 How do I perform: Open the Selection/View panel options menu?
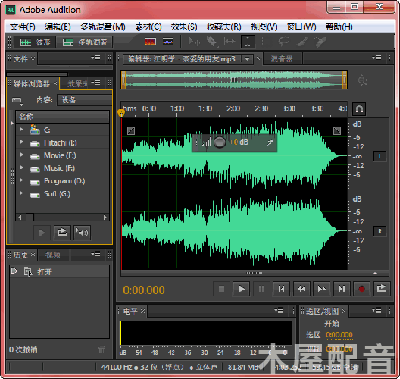tap(377, 311)
